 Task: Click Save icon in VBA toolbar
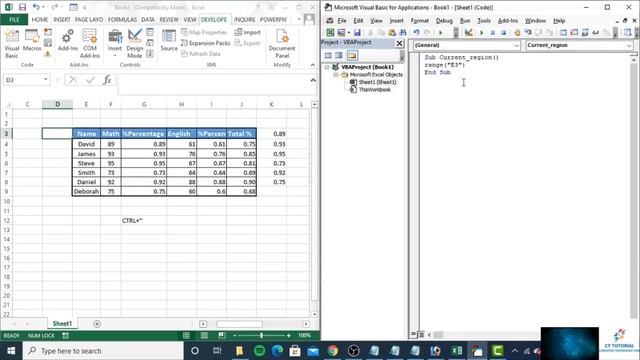click(x=357, y=33)
